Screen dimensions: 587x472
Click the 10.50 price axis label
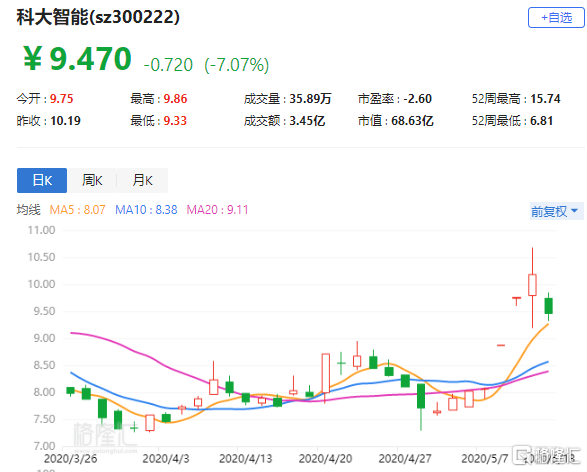tap(42, 257)
